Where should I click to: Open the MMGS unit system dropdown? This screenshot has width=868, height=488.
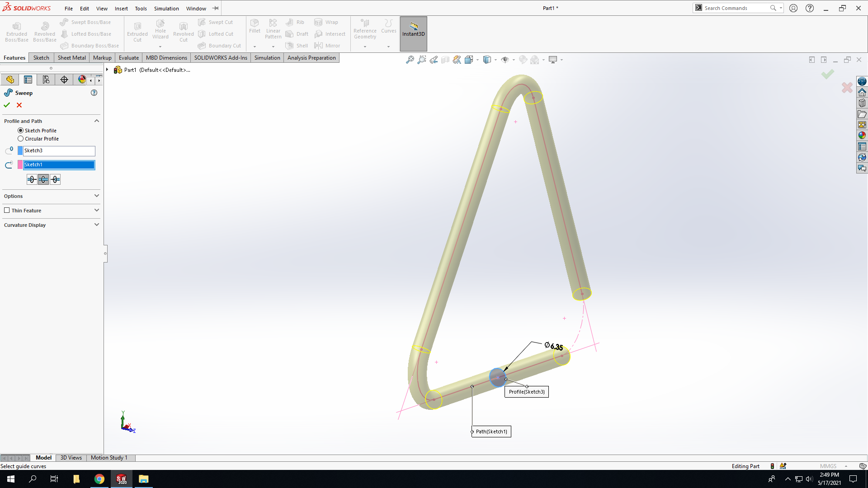tap(846, 466)
